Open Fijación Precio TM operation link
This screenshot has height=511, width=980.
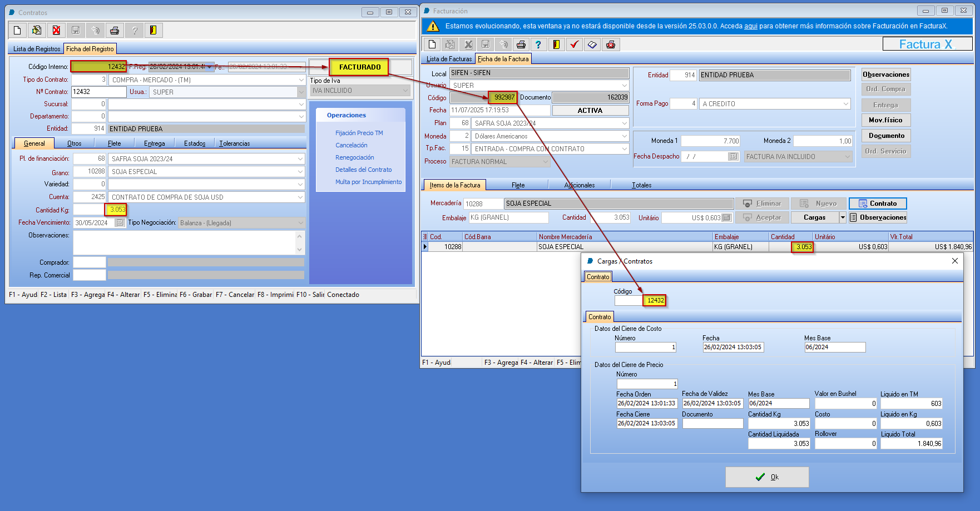click(359, 133)
